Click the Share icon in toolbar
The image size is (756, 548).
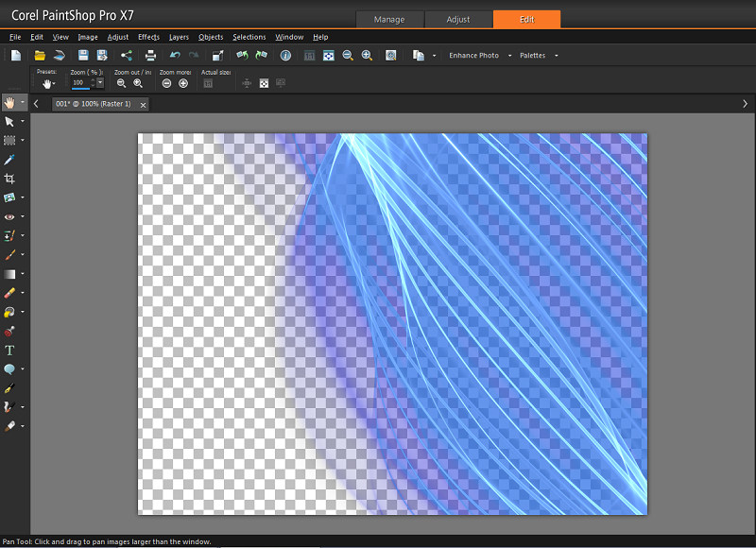click(x=127, y=56)
